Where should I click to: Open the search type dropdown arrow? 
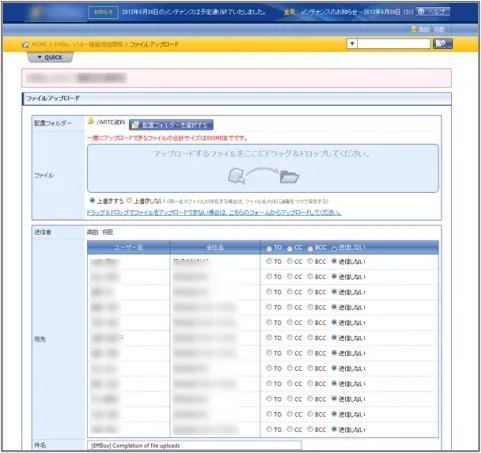[x=352, y=44]
